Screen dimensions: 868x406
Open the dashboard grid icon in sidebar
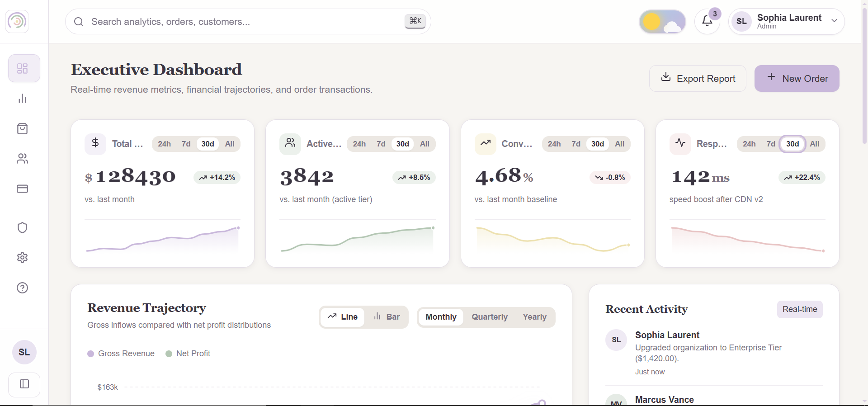pyautogui.click(x=24, y=68)
